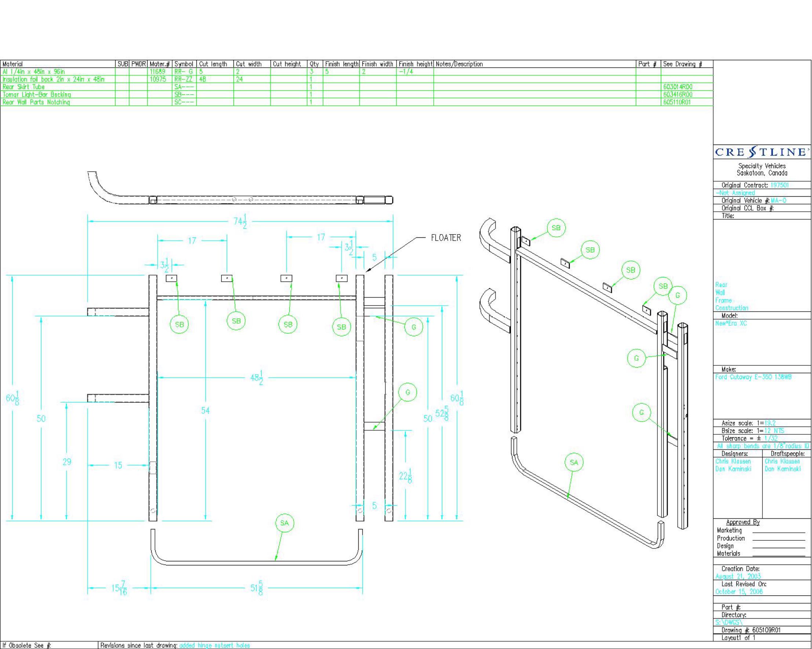
Task: Select the 'Layout1 of 1' text
Action: [x=738, y=638]
